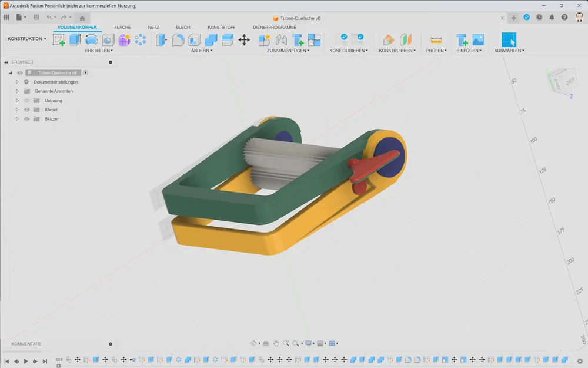The height and width of the screenshot is (368, 588).
Task: Close the Tuben-Quetsche v6 document tab
Action: pos(503,18)
